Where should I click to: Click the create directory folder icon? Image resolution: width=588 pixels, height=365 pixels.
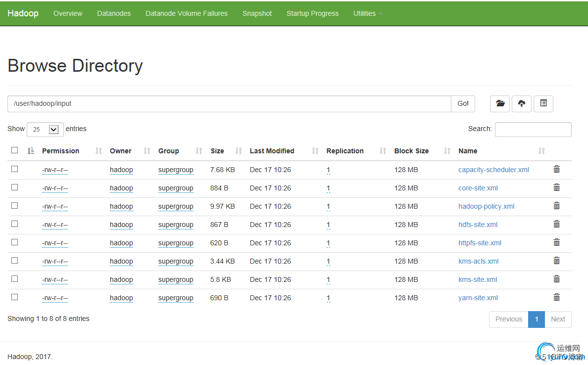[x=500, y=104]
